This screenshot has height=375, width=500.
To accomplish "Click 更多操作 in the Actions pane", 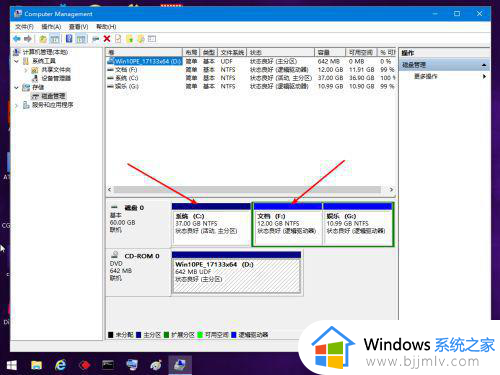I will click(x=426, y=76).
